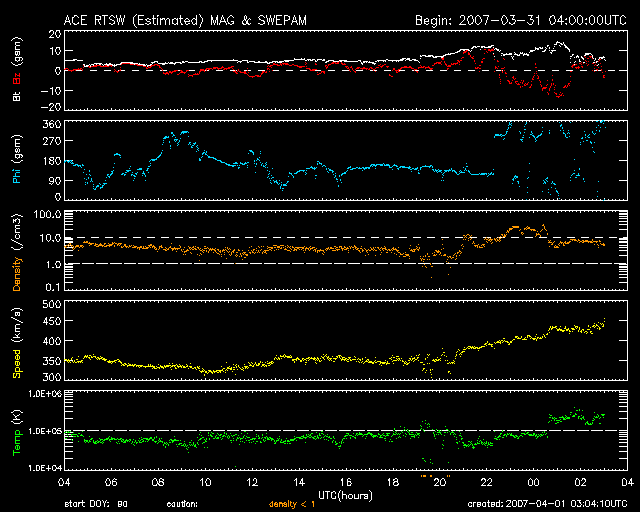This screenshot has height=512, width=640.
Task: Select the white "Bt" axis label
Action: [17, 95]
